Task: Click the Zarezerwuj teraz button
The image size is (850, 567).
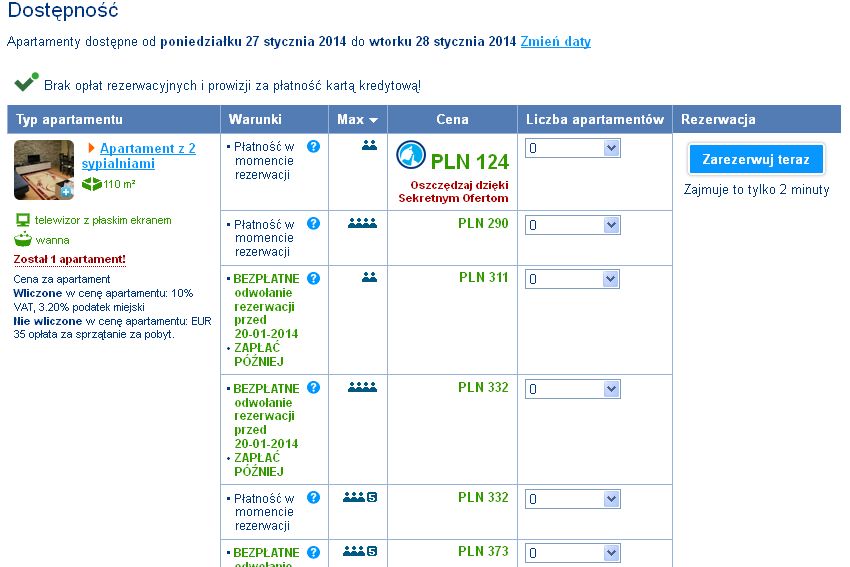Action: pos(756,159)
